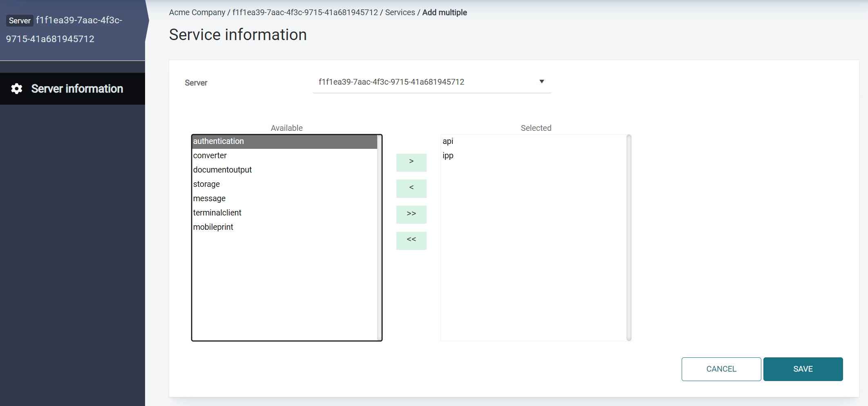Click the CANCEL button
The height and width of the screenshot is (406, 868).
(721, 369)
